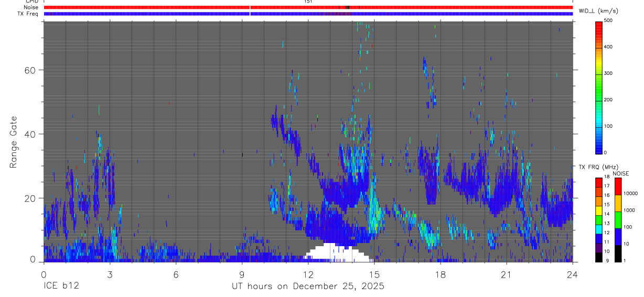
Task: Click the 40 label on the Range Gate axis
Action: [x=29, y=134]
